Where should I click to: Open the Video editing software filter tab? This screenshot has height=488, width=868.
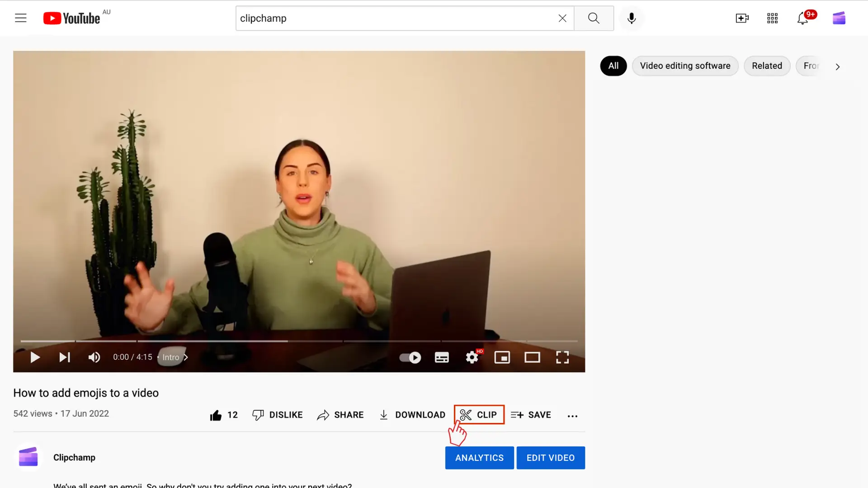pyautogui.click(x=685, y=66)
